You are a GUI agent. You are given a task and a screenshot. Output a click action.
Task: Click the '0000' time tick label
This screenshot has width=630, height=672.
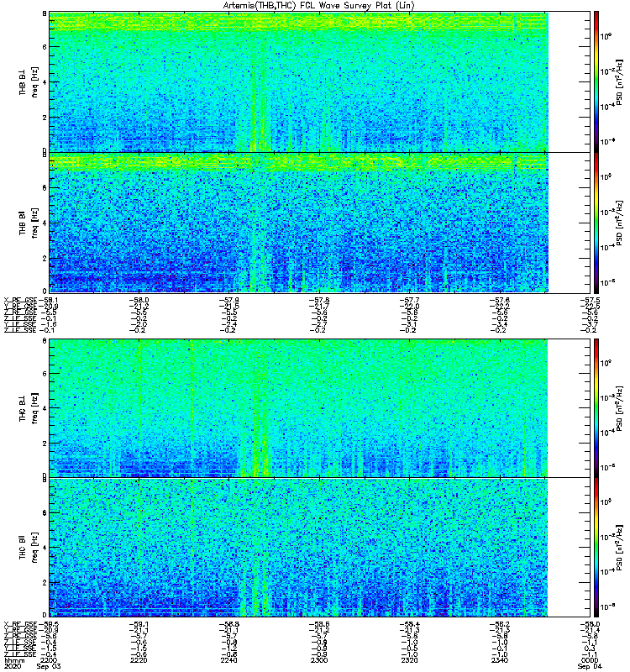point(591,660)
